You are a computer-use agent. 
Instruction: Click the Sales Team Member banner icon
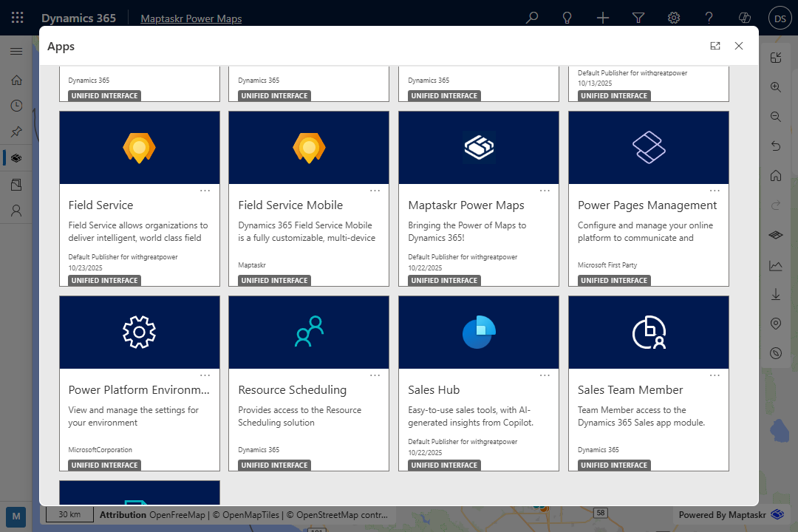(x=649, y=332)
